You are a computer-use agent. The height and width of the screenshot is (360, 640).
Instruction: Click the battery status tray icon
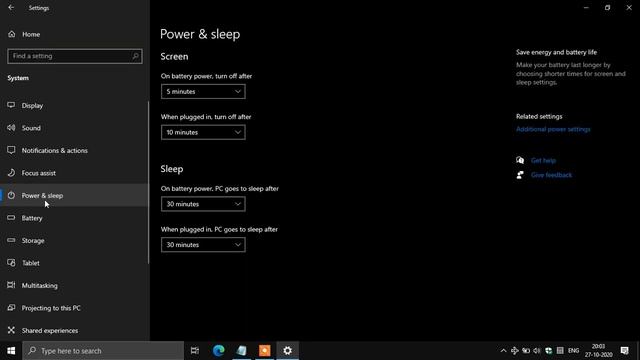(x=526, y=351)
